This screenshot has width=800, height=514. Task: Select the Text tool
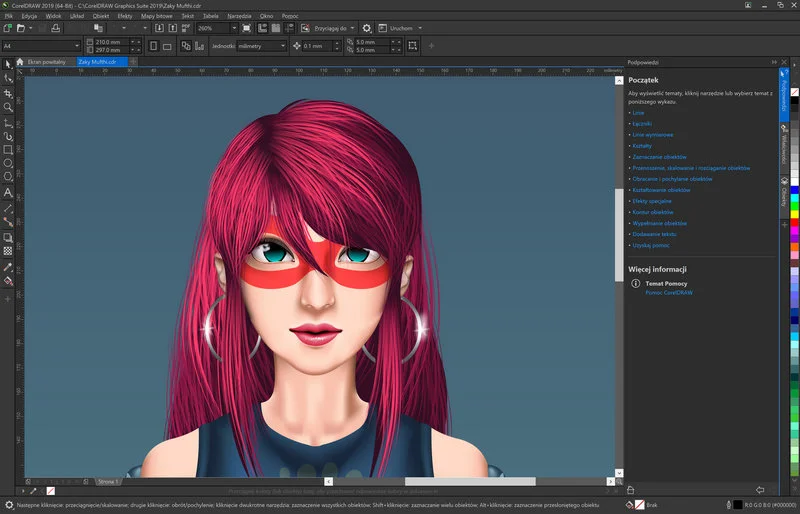[x=8, y=192]
